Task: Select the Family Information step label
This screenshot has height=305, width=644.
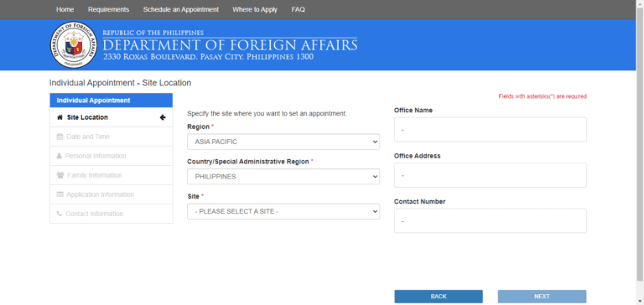Action: 95,175
